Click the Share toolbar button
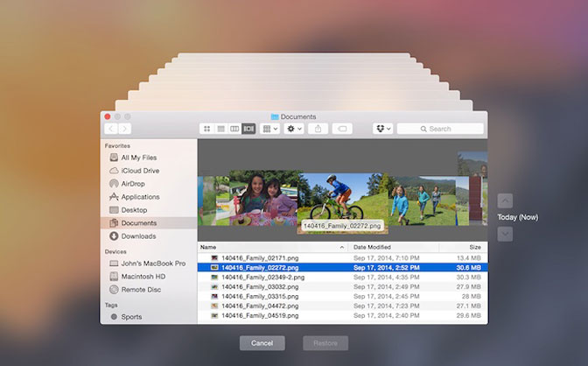Screen dimensions: 588x366 coord(318,129)
